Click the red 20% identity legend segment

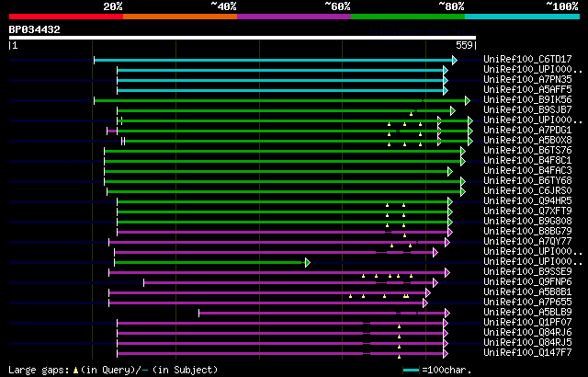(66, 17)
